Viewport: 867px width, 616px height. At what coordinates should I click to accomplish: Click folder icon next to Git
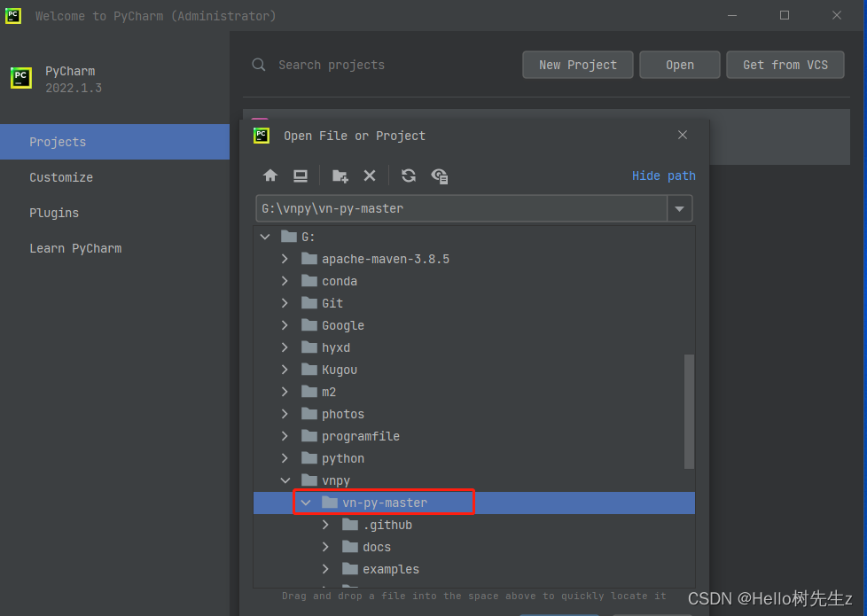coord(309,303)
